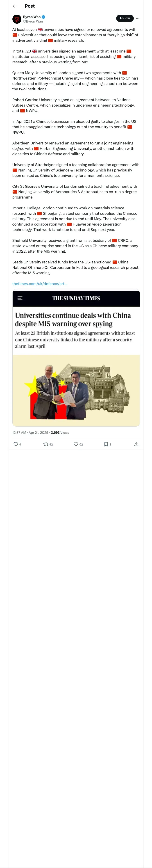
Task: Open Byron Wan's profile avatar
Action: click(17, 19)
